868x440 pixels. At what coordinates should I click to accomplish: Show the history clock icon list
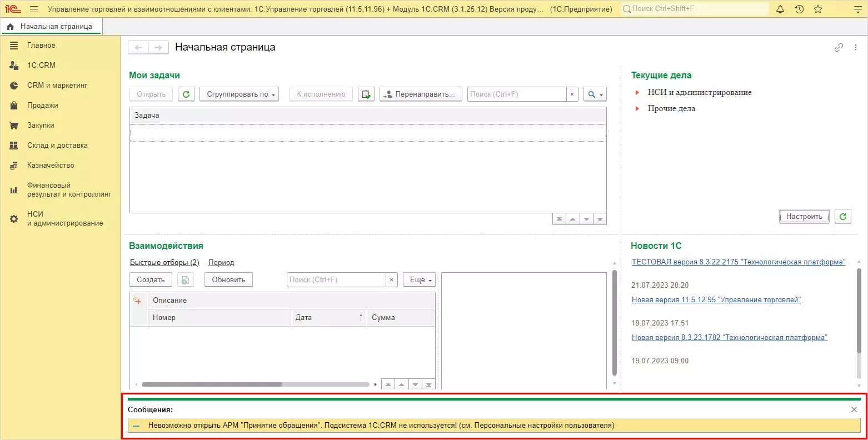pos(799,9)
